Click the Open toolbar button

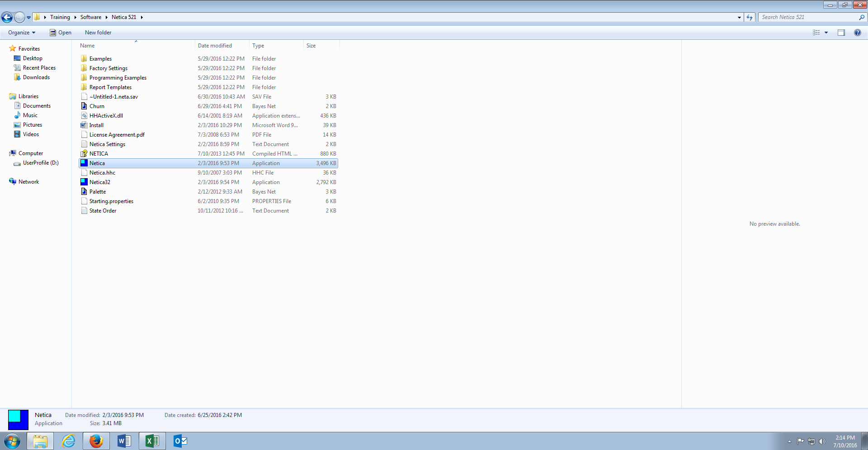point(61,33)
